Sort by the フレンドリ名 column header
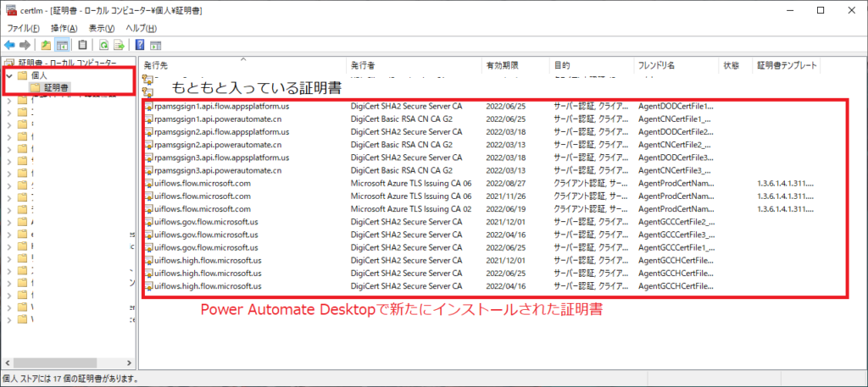The width and height of the screenshot is (868, 387). tap(676, 65)
